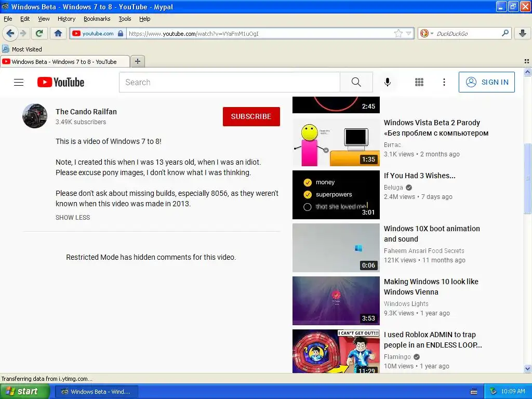Open The Cando Railfan channel name link

(x=86, y=112)
